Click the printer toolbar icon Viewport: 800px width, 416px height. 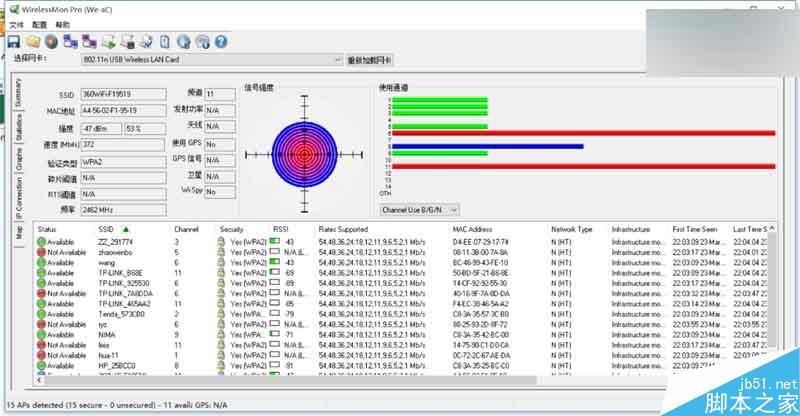tap(128, 41)
